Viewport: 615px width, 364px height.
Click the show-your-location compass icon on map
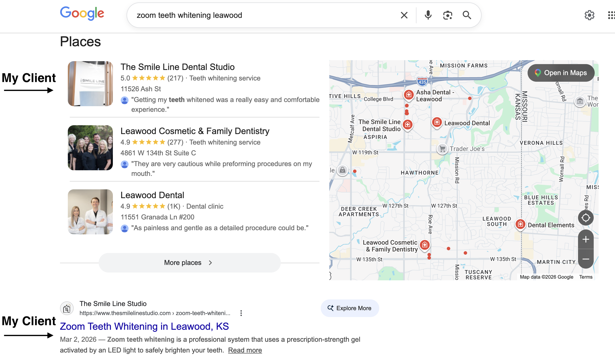pos(586,217)
